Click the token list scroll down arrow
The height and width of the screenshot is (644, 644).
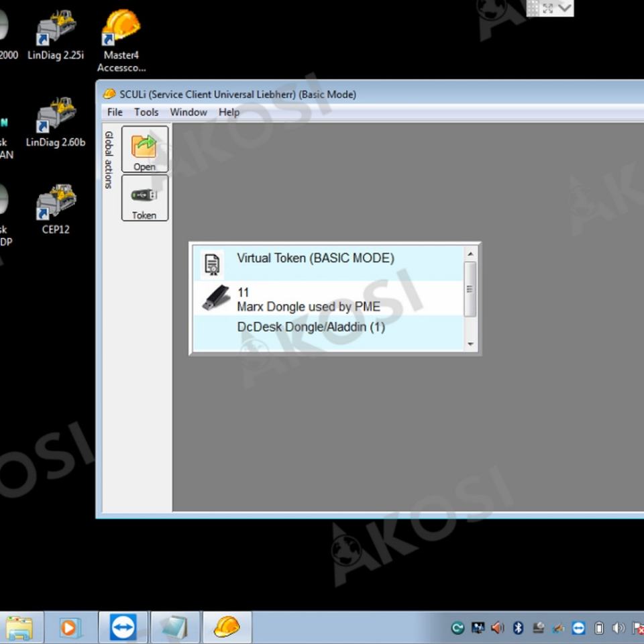pos(470,343)
